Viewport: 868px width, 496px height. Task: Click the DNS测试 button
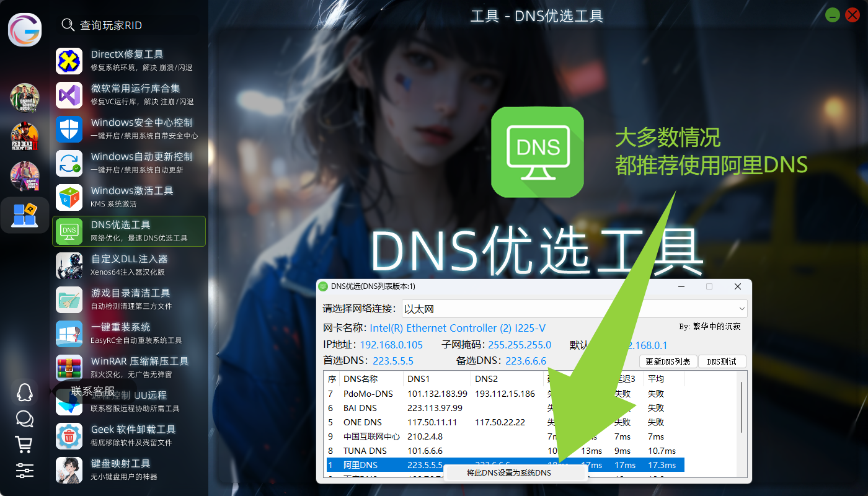[722, 361]
